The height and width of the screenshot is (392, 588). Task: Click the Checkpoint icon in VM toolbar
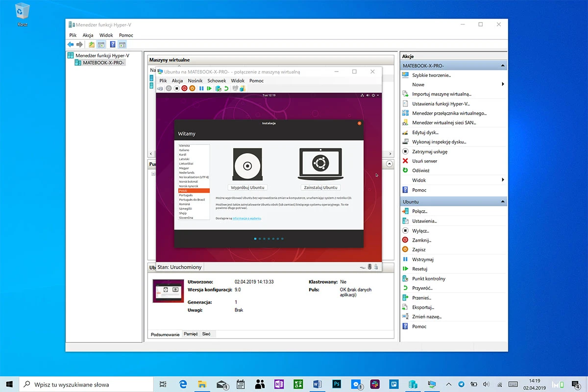(219, 88)
